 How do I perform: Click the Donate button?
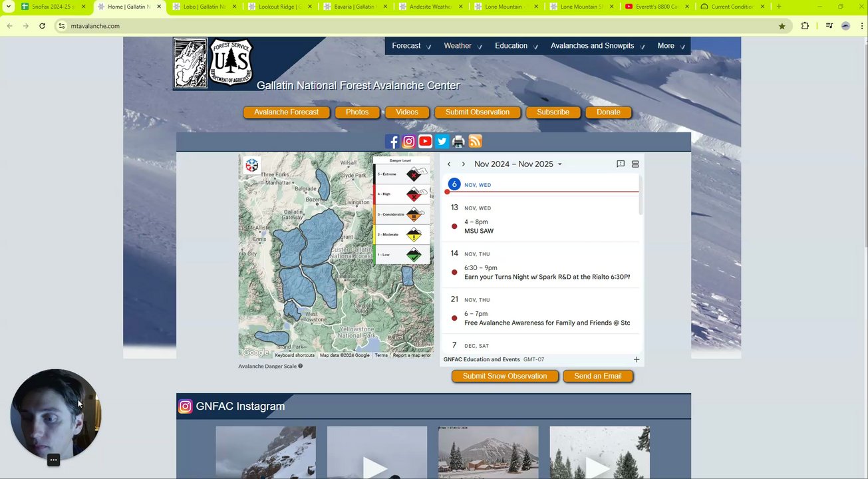click(x=608, y=112)
